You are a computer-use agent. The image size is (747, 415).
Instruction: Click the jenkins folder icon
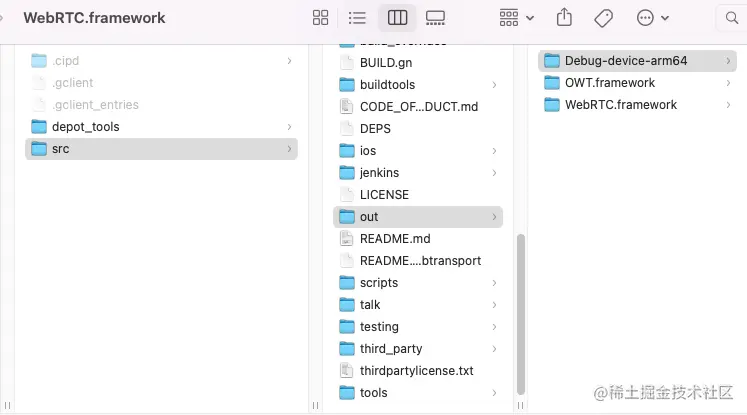click(347, 172)
